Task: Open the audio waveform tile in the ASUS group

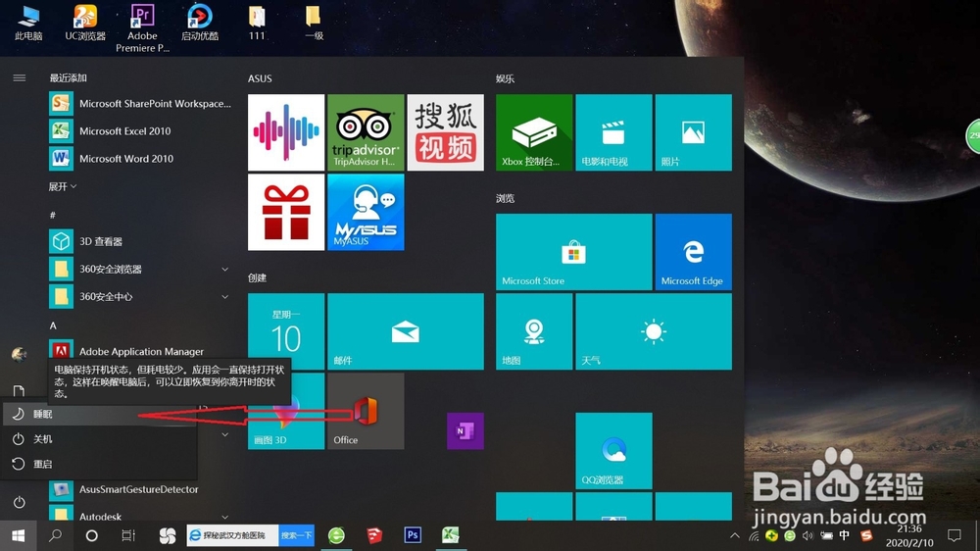Action: [x=286, y=132]
